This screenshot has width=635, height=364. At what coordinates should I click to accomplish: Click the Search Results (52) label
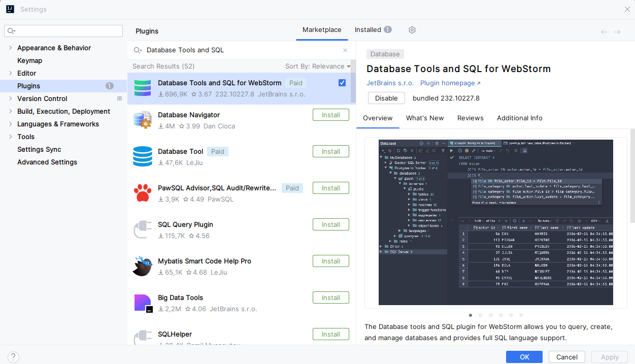coord(163,67)
